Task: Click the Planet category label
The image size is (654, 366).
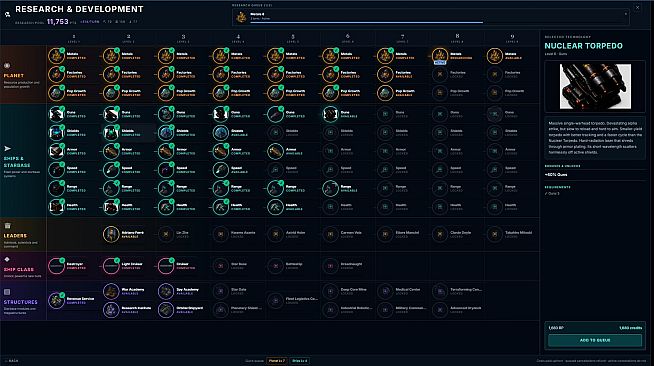Action: tap(13, 75)
